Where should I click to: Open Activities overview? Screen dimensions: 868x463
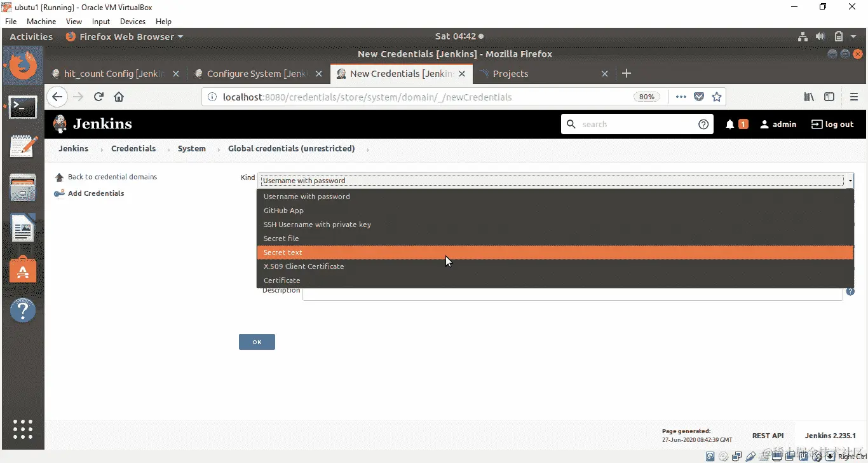[x=31, y=37]
